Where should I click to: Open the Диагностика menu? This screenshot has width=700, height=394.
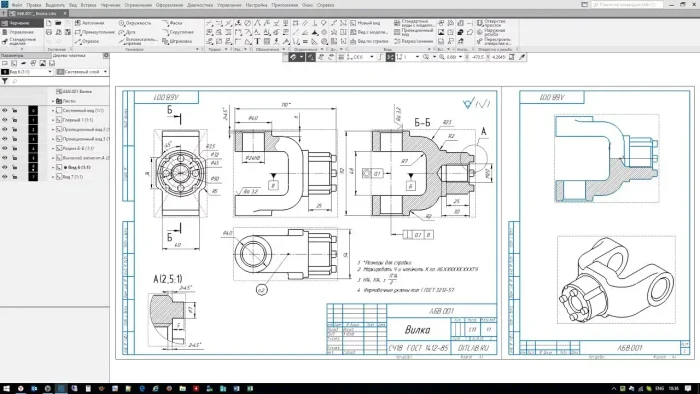point(200,5)
